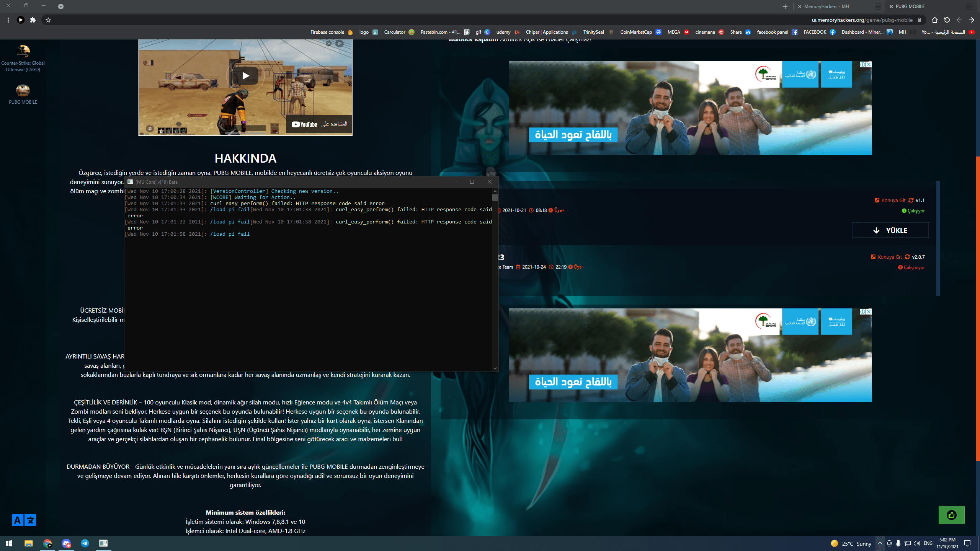980x551 pixels.
Task: Close the top advertisement banner
Action: 869,65
